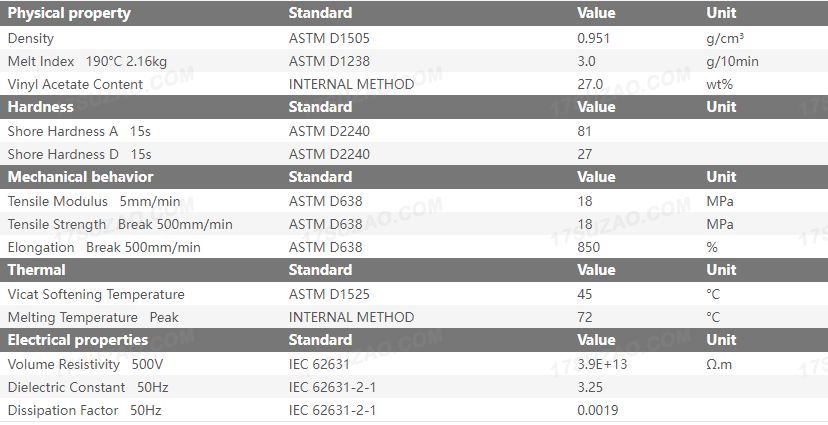Click the Thermal section header
828x425 pixels.
36,270
